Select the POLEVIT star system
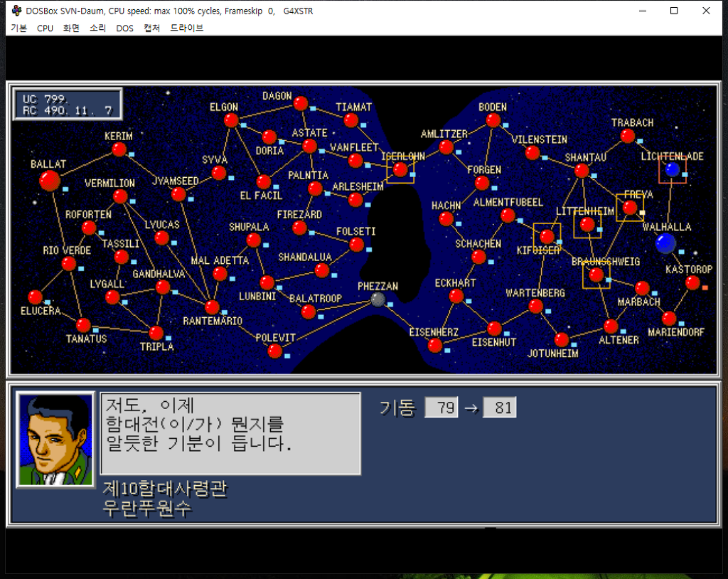 (x=275, y=351)
